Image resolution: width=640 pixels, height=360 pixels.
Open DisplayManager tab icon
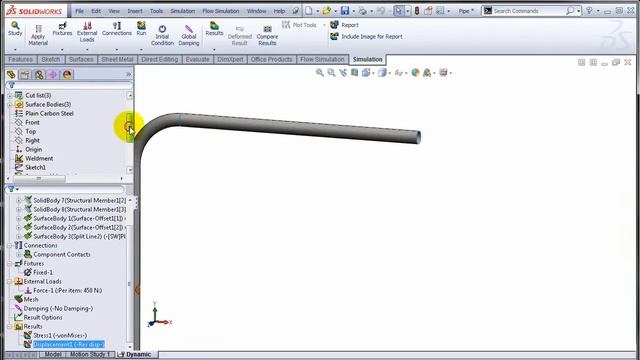click(67, 75)
